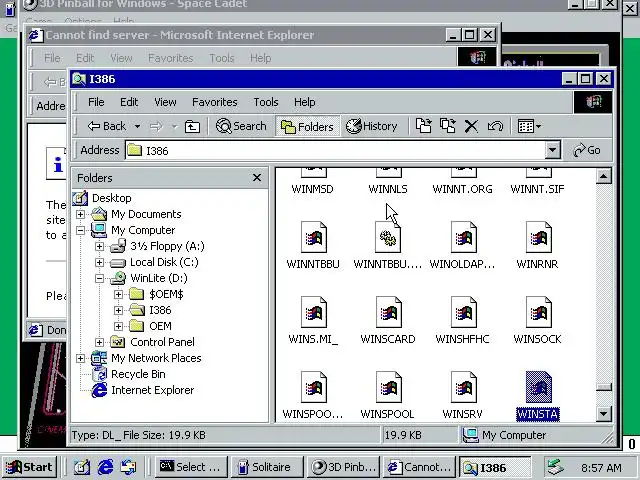Click the Up one level folder icon
The width and height of the screenshot is (640, 480).
tap(192, 127)
